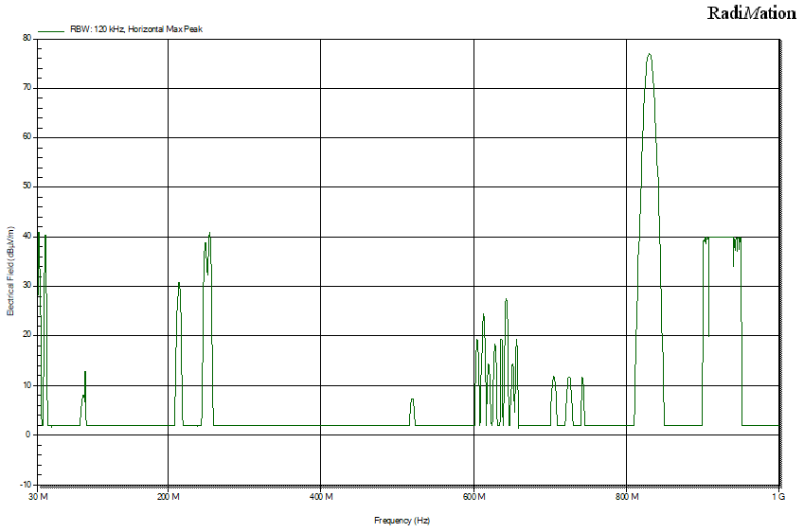This screenshot has width=804, height=532.
Task: Click the '0' y-axis label
Action: point(28,434)
